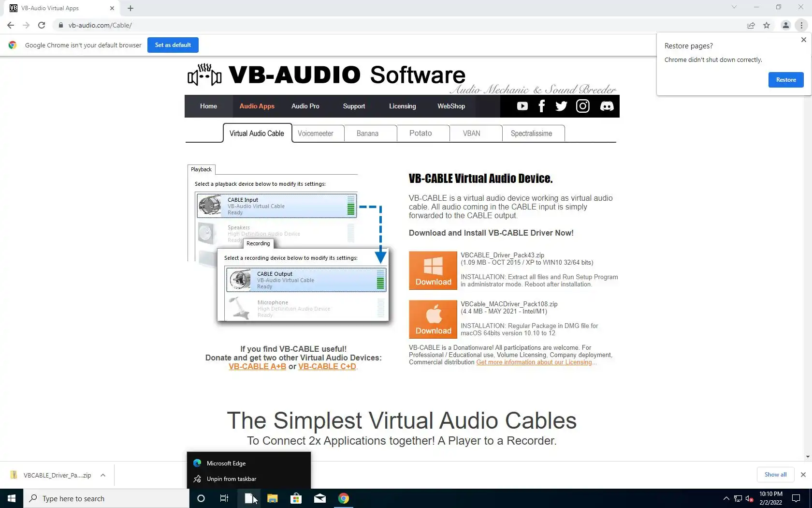Go forward in browser history
812x508 pixels.
(26, 25)
